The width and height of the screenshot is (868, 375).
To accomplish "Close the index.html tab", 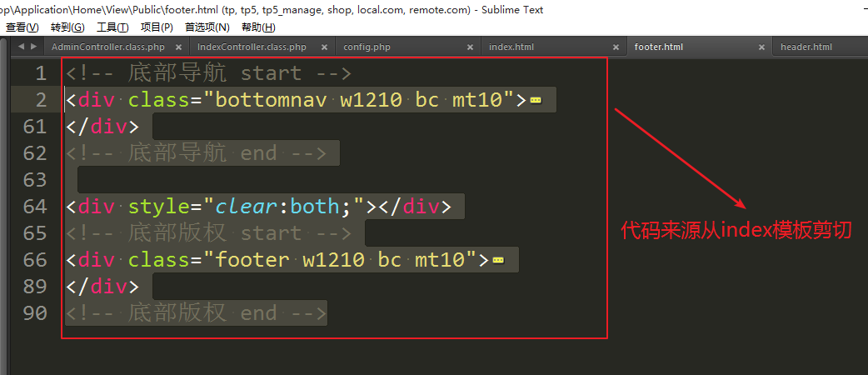I will click(615, 47).
